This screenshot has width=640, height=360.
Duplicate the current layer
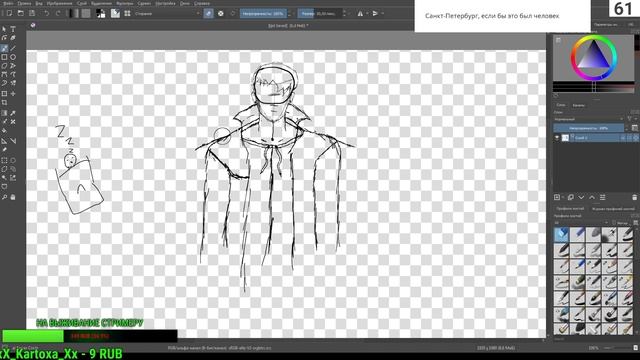coord(571,198)
